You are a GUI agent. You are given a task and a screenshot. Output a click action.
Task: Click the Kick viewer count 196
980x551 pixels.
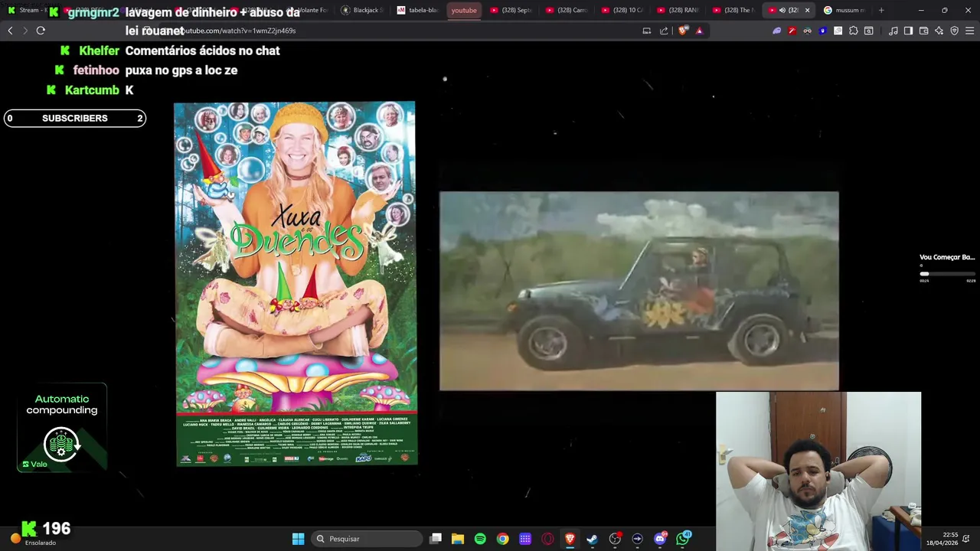[x=57, y=529]
